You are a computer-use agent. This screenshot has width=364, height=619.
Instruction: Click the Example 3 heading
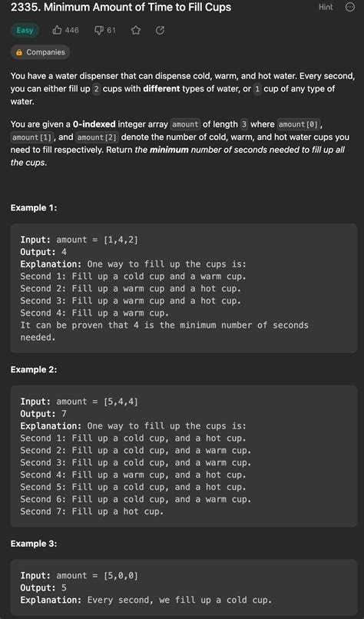(x=34, y=544)
